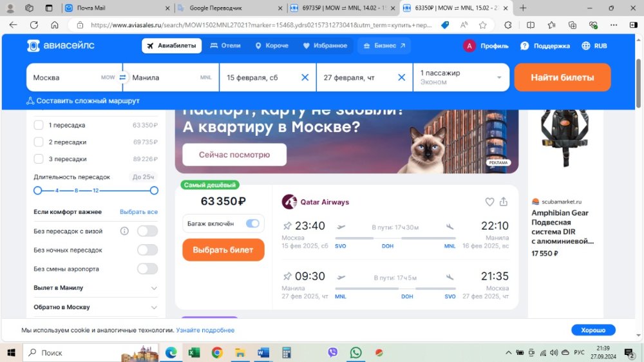This screenshot has width=644, height=362.
Task: Click right handle of transfer duration slider
Action: click(154, 190)
